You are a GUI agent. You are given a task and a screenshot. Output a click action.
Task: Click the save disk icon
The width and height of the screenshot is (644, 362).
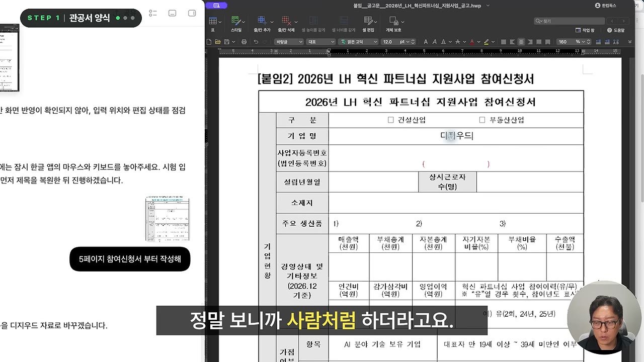226,42
